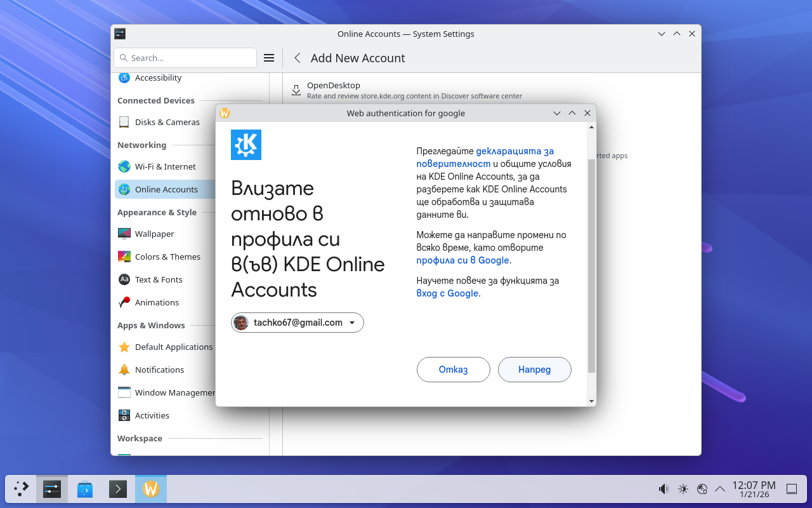This screenshot has height=508, width=812.
Task: Open the hamburger menu in System Settings
Action: pos(269,58)
